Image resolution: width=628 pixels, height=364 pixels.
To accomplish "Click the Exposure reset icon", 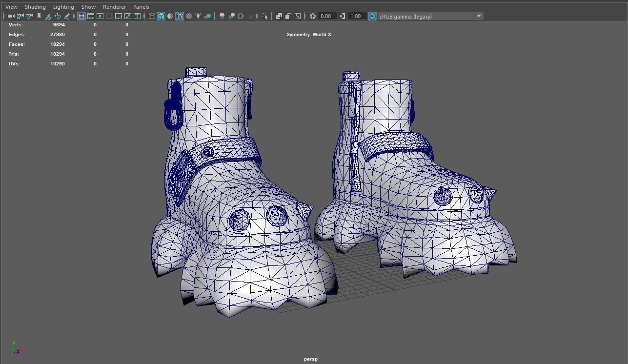I will click(x=313, y=16).
